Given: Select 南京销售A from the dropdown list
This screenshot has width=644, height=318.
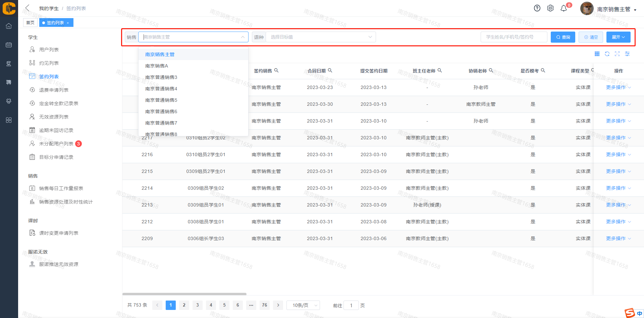Looking at the screenshot, I should click(x=157, y=66).
